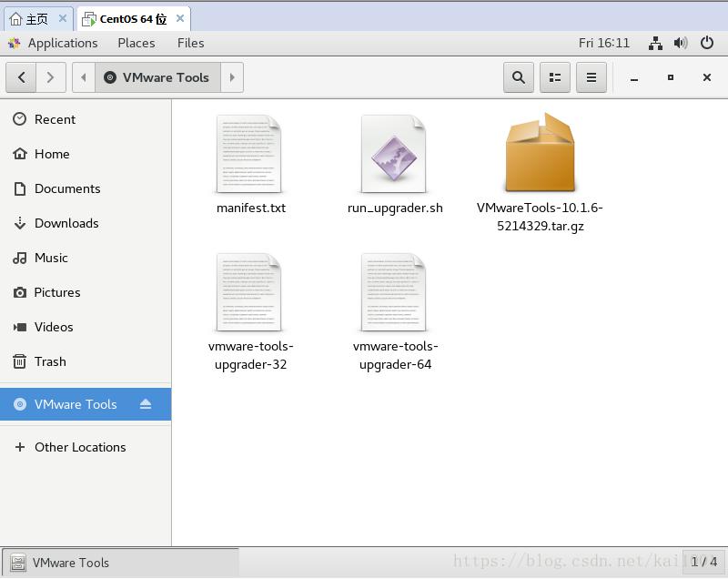This screenshot has width=728, height=579.
Task: Select the CentOS 64 位 tab
Action: coord(134,19)
